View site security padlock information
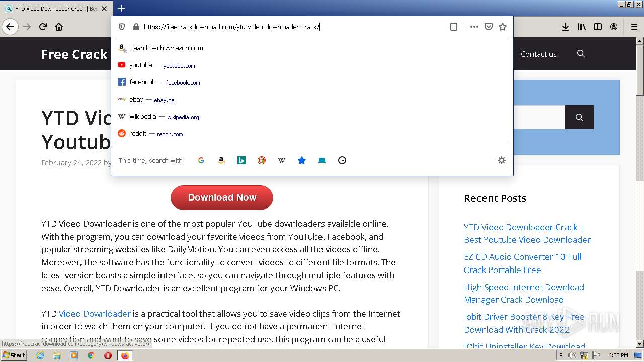The image size is (644, 362). pyautogui.click(x=136, y=27)
